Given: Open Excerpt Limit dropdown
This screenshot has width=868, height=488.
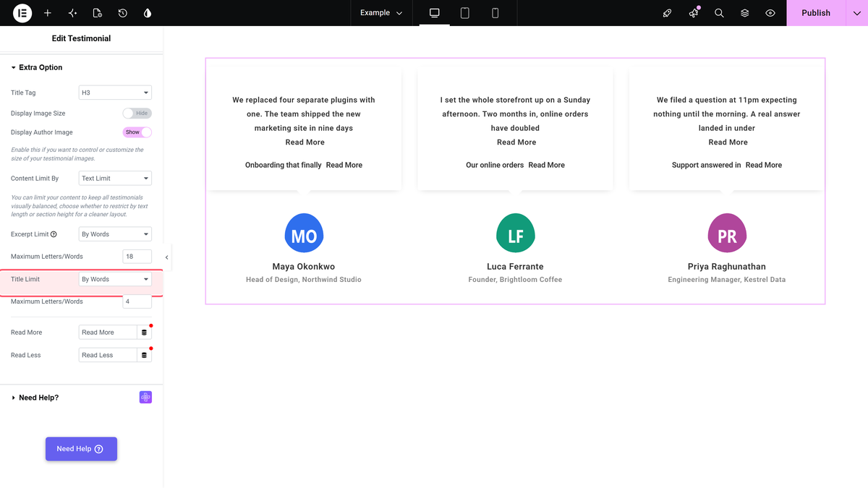Looking at the screenshot, I should click(115, 234).
